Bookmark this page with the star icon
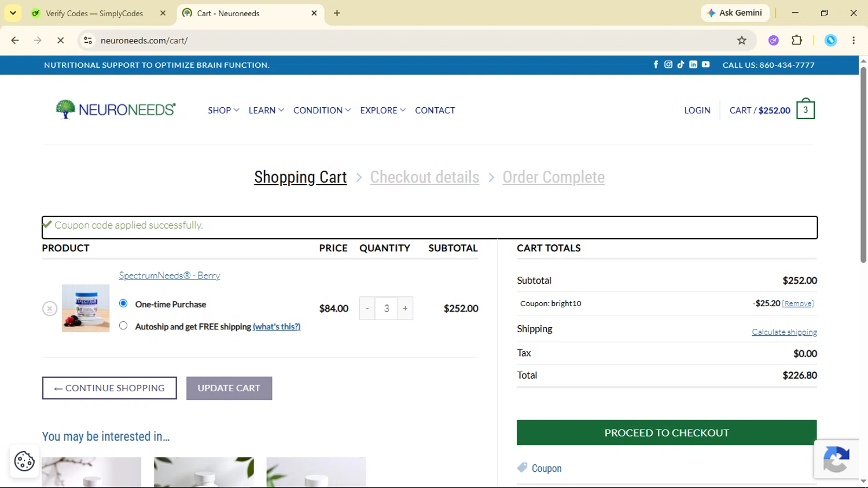Screen dimensions: 868x488 click(742, 41)
